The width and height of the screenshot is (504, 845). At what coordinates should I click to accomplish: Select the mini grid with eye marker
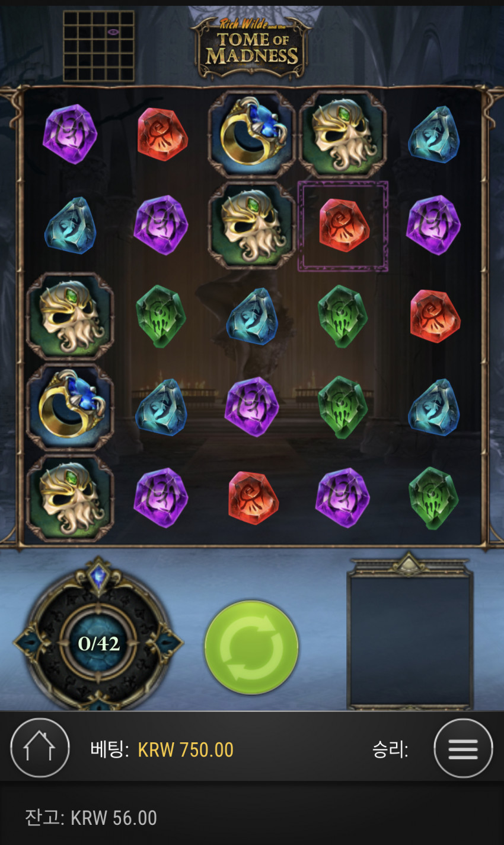point(98,46)
